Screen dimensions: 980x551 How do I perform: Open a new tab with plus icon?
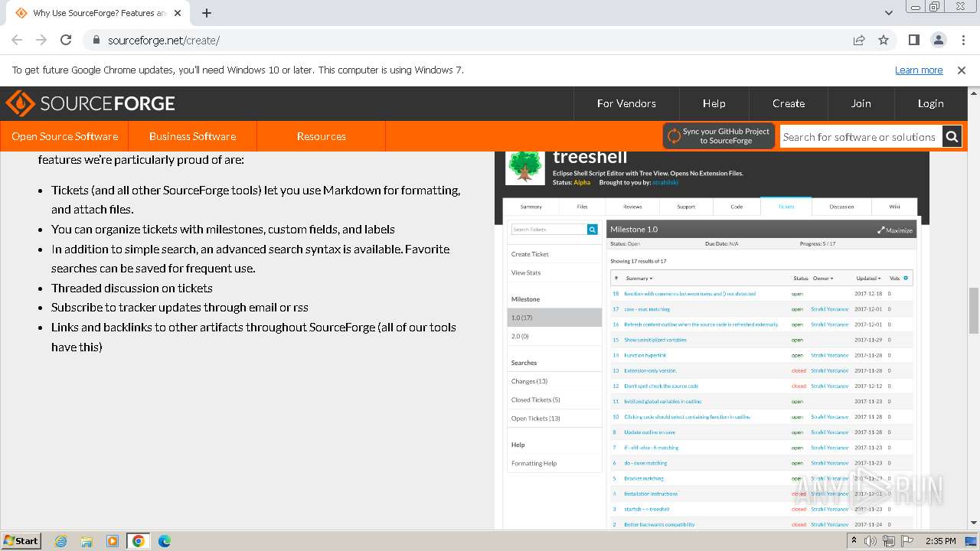tap(207, 13)
